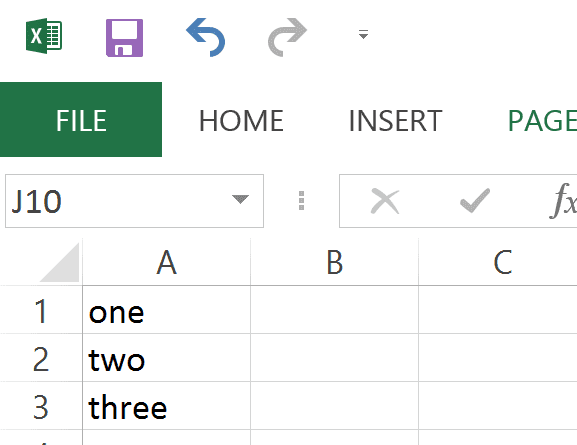Screen dimensions: 577x445
Task: Expand the Name Box dropdown arrow
Action: tap(240, 199)
